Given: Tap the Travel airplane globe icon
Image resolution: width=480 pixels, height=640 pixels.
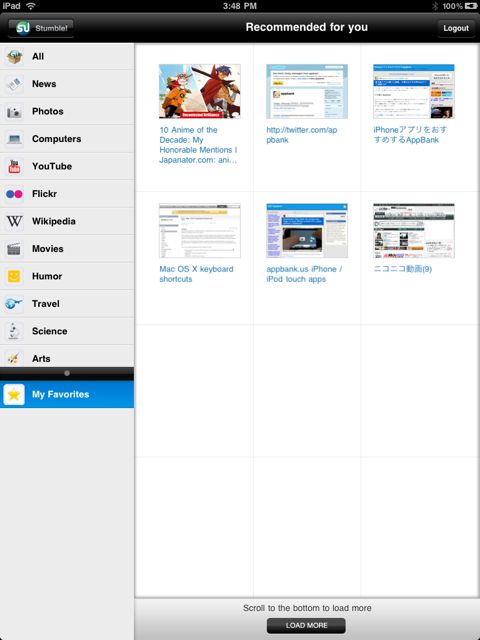Looking at the screenshot, I should pos(13,304).
